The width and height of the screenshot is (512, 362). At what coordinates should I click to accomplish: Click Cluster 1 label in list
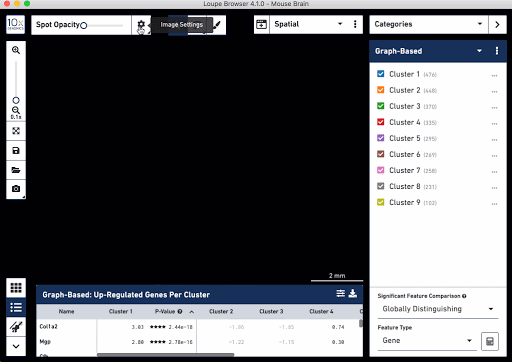pos(404,74)
